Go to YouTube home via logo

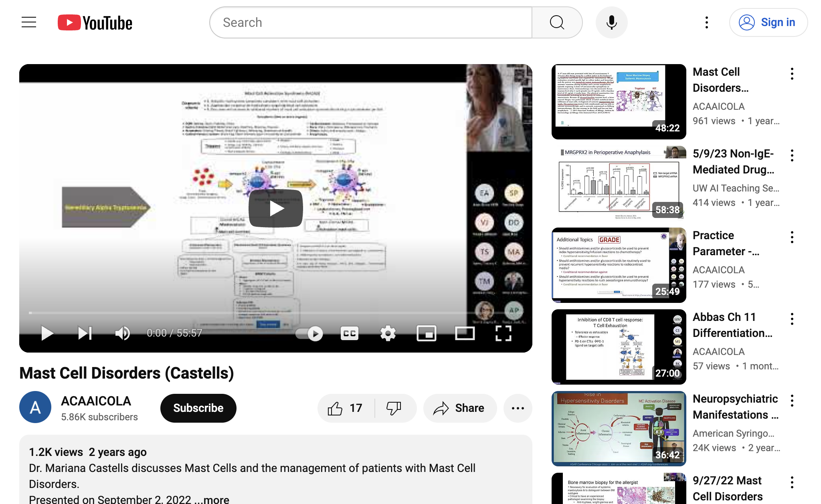(95, 22)
